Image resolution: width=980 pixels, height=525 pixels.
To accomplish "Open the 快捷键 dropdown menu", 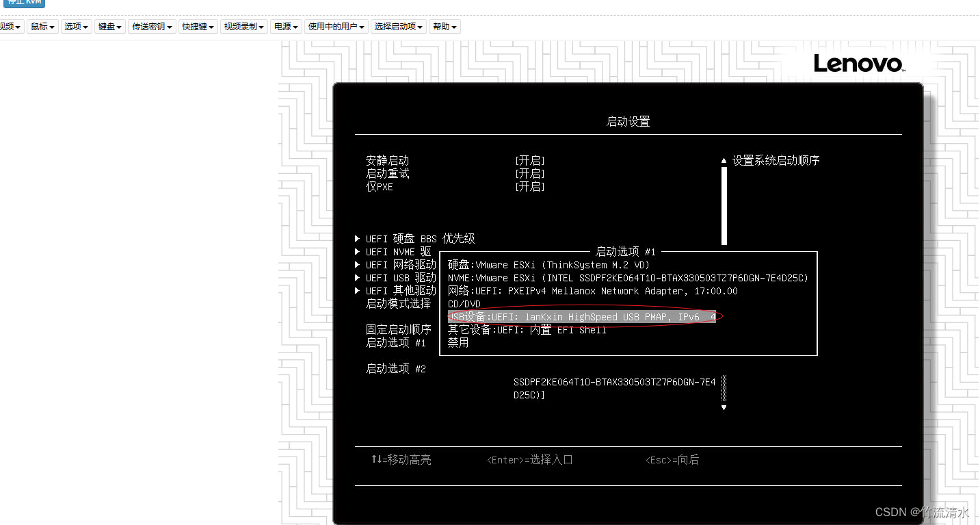I will 198,27.
